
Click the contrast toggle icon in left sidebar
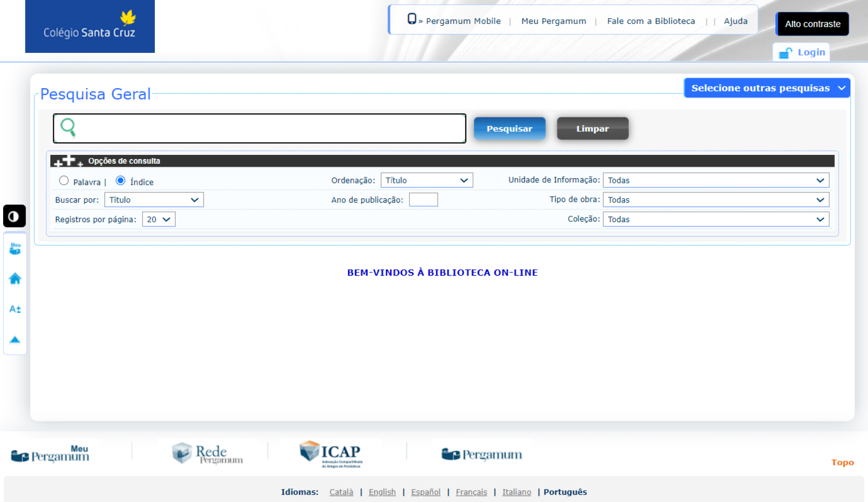14,216
